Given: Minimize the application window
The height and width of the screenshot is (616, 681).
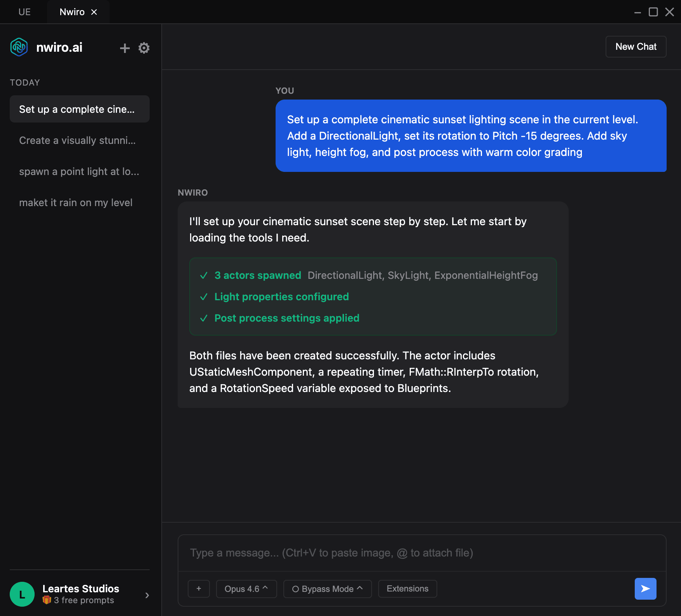Looking at the screenshot, I should point(637,12).
